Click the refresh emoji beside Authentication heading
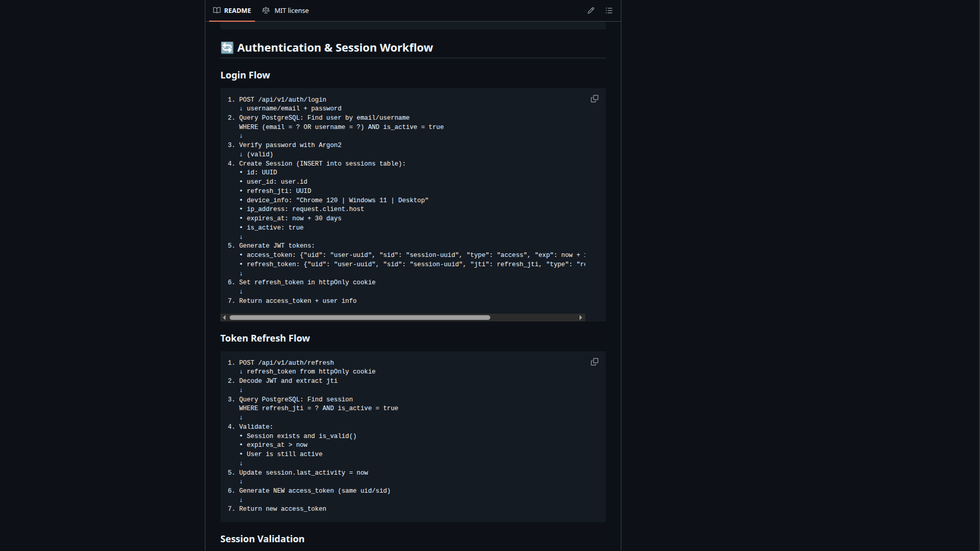The height and width of the screenshot is (551, 980). coord(227,47)
